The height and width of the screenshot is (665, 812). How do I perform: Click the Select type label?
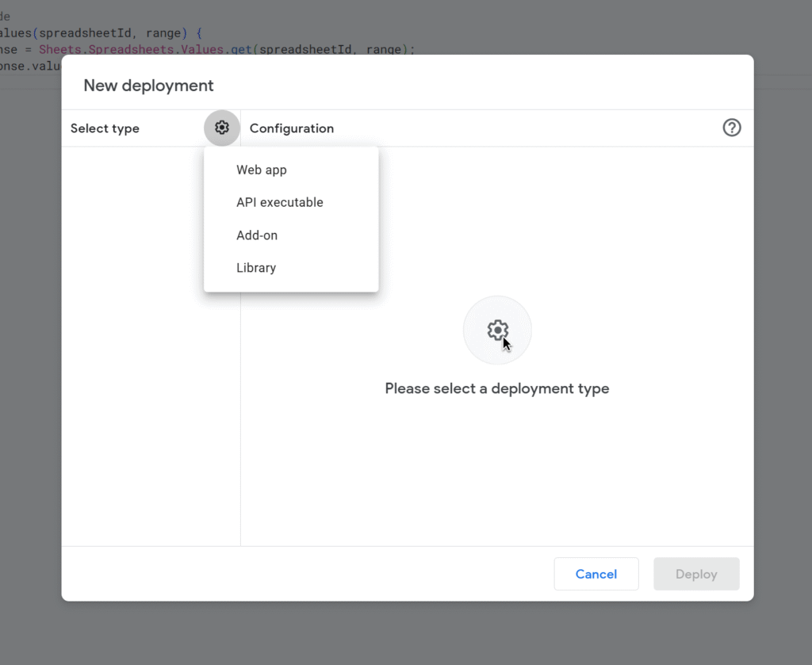pyautogui.click(x=105, y=128)
